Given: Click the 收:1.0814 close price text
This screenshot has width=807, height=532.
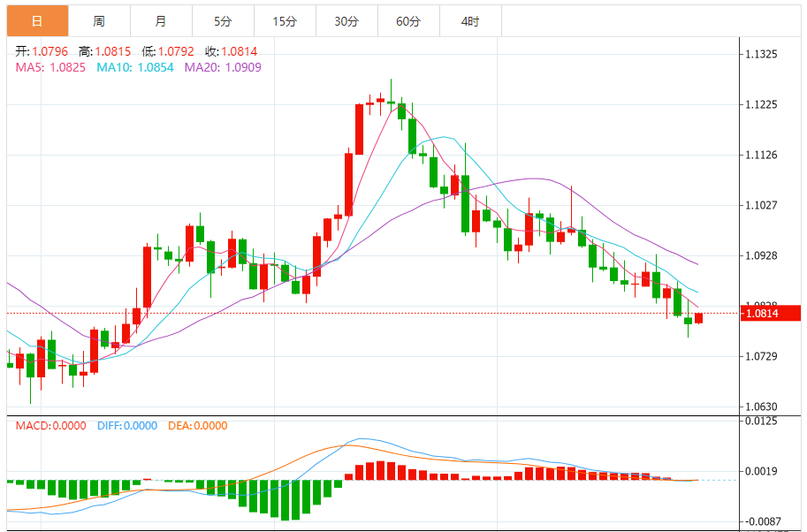Looking at the screenshot, I should pos(231,51).
